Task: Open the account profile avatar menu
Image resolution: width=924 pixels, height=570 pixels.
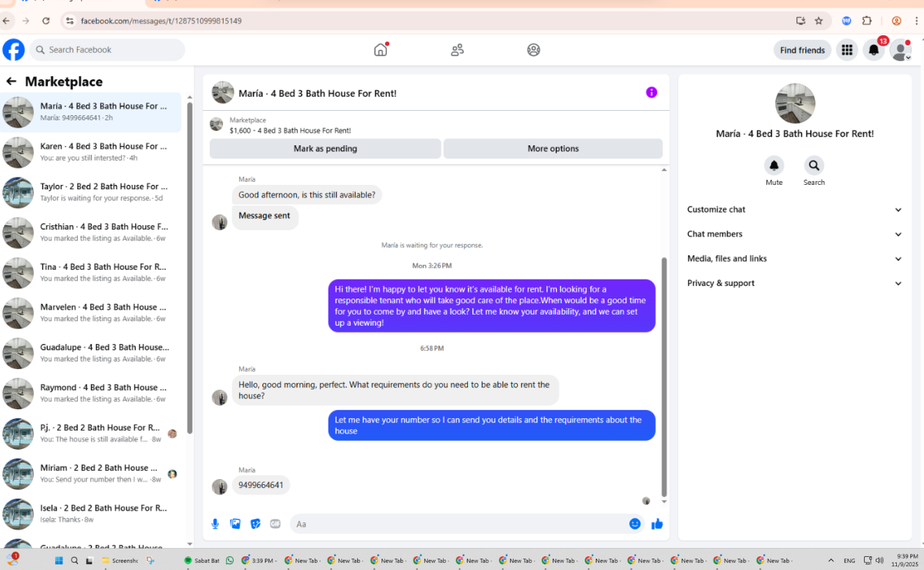Action: pyautogui.click(x=901, y=50)
